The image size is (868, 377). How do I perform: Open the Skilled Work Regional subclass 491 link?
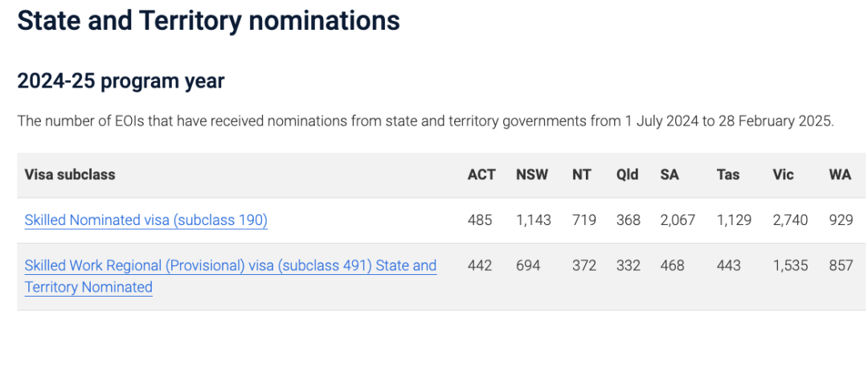230,266
